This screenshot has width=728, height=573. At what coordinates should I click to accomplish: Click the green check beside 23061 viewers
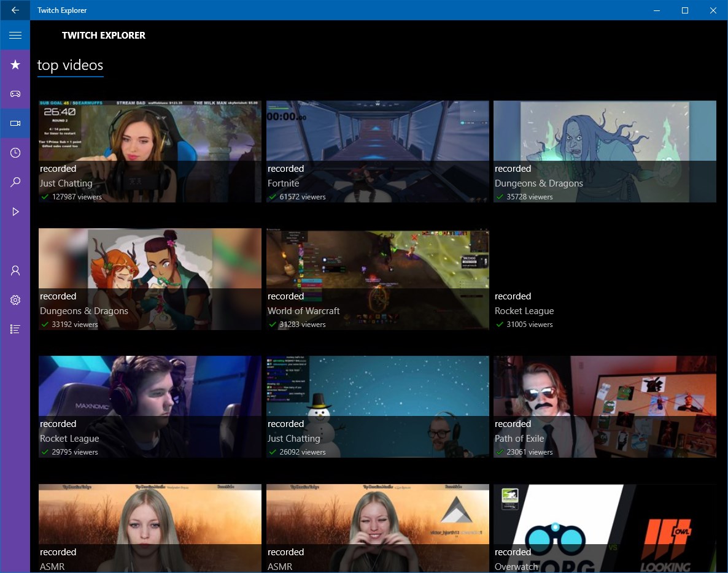(x=500, y=452)
